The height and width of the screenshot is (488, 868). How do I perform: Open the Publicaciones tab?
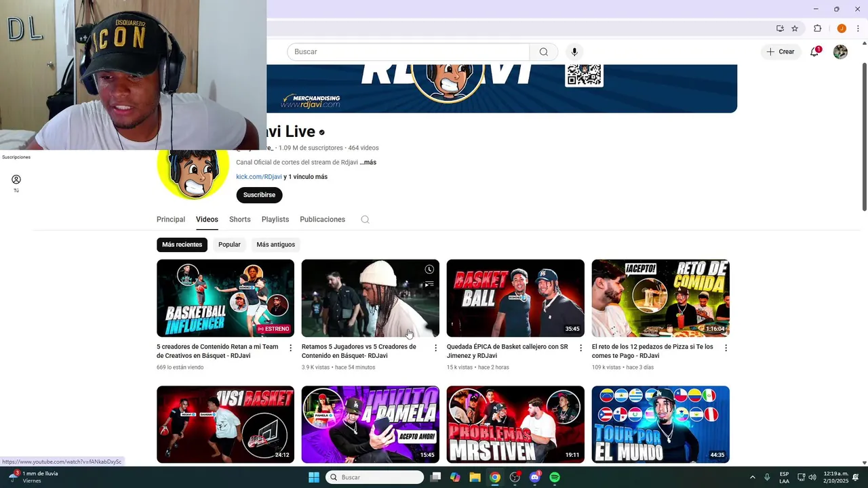(322, 220)
